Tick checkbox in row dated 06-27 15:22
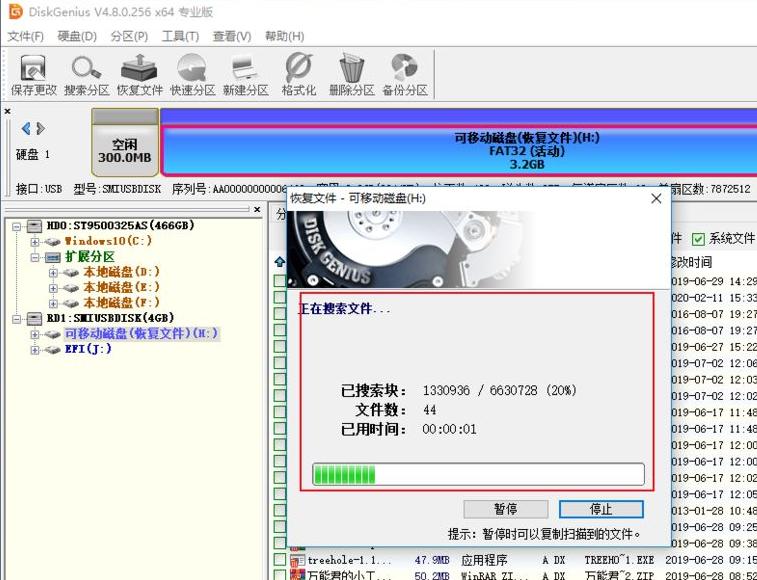Viewport: 757px width, 580px height. tap(280, 346)
